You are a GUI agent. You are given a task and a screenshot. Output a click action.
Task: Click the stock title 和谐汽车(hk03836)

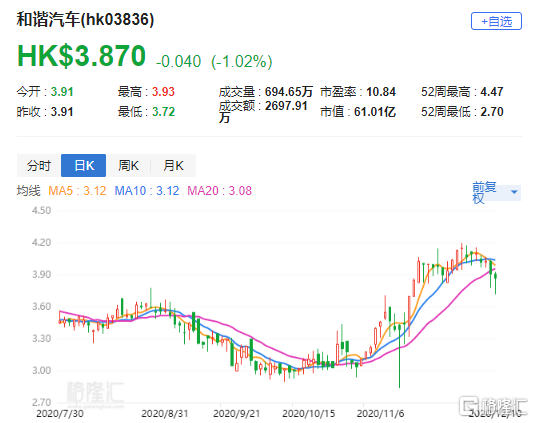(85, 19)
